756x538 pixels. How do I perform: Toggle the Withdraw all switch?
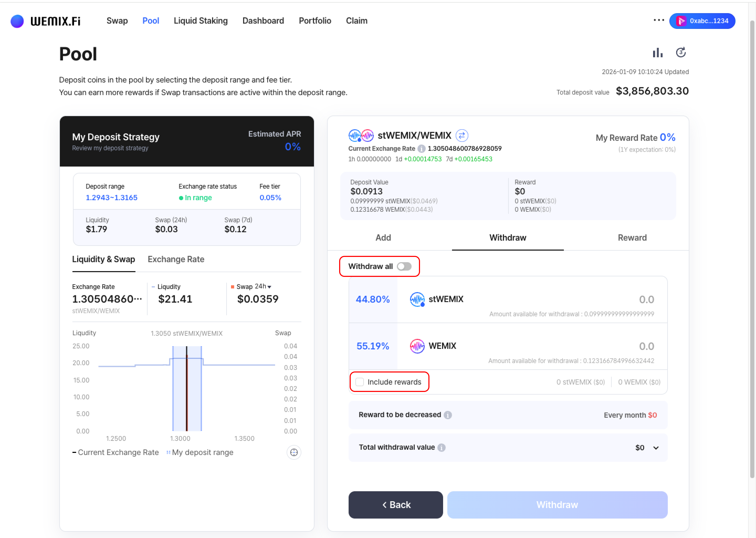[404, 266]
